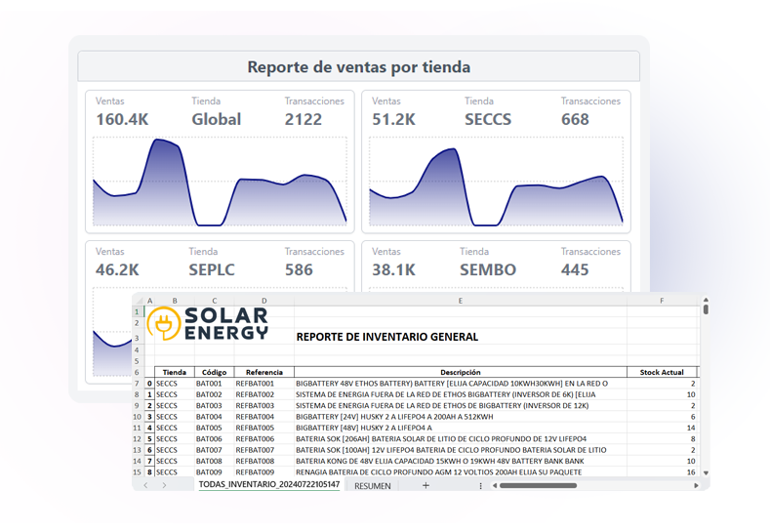Select column F header
This screenshot has height=532, width=770.
662,301
